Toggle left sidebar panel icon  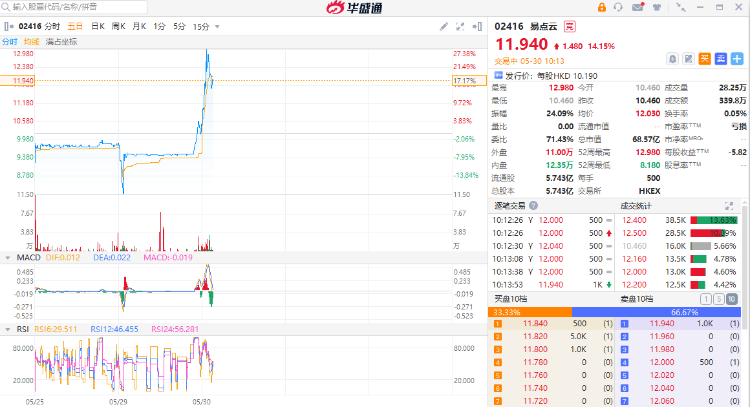(x=9, y=26)
